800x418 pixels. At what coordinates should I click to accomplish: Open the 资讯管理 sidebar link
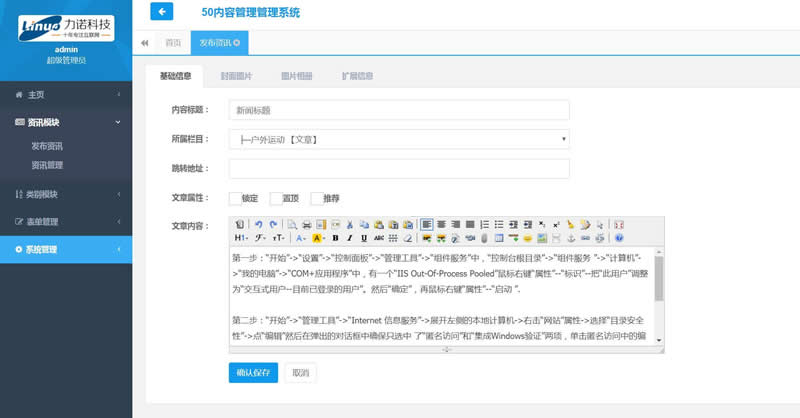[47, 165]
